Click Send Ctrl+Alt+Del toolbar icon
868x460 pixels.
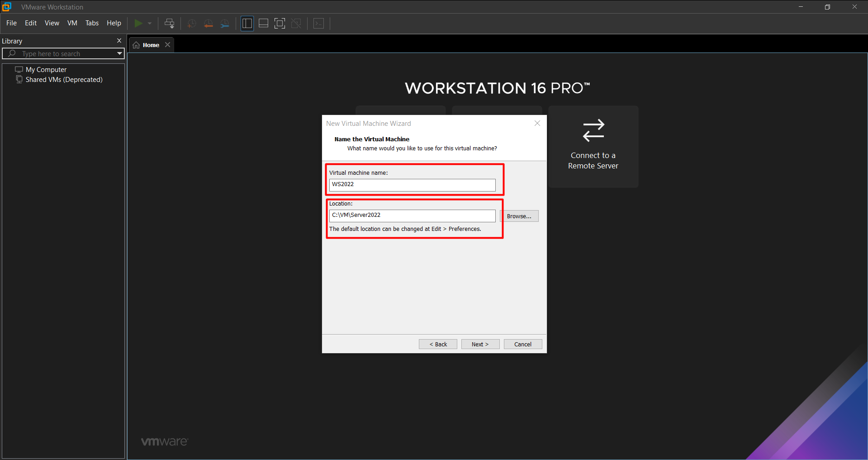pos(169,24)
